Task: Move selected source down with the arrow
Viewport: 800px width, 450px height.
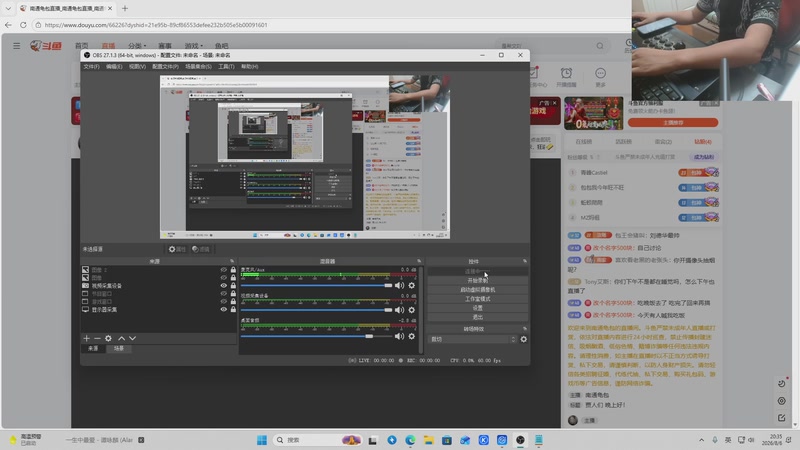Action: click(133, 338)
